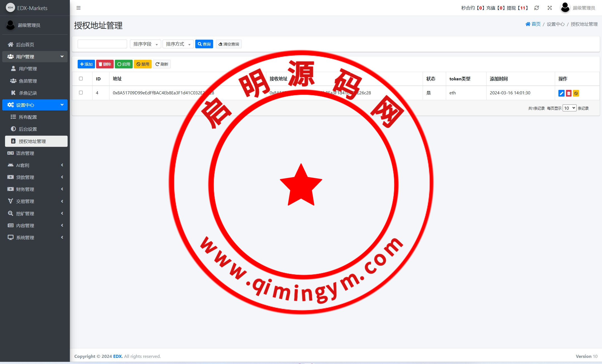Check the select-all checkbox in table header
Viewport: 602px width, 364px height.
pos(81,79)
